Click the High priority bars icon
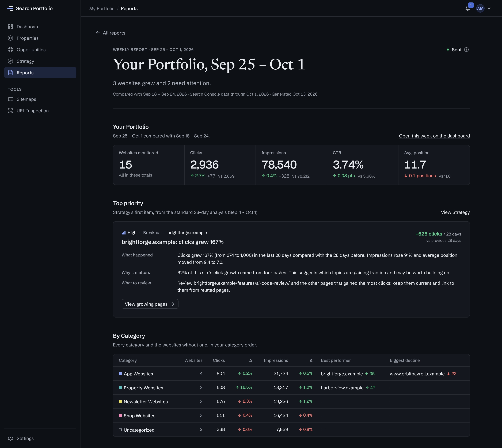The width and height of the screenshot is (502, 448). pos(123,233)
